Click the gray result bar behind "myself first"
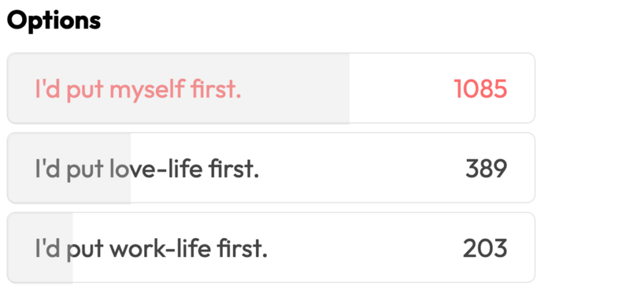This screenshot has width=644, height=305. tap(178, 88)
